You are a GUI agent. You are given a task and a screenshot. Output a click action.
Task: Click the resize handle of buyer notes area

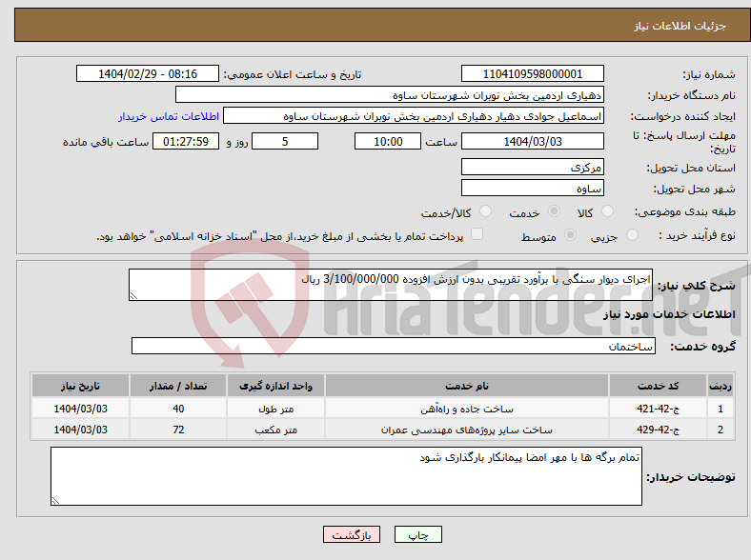click(x=55, y=500)
